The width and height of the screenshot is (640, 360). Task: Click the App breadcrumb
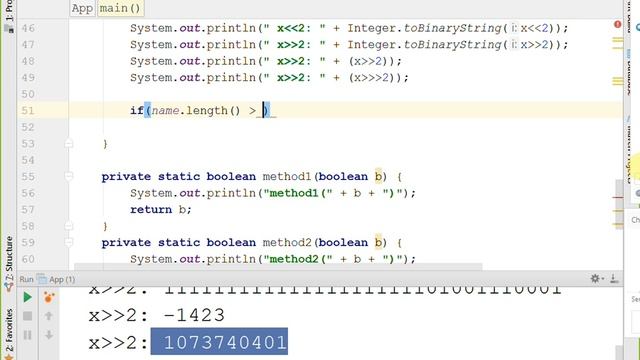pyautogui.click(x=82, y=8)
